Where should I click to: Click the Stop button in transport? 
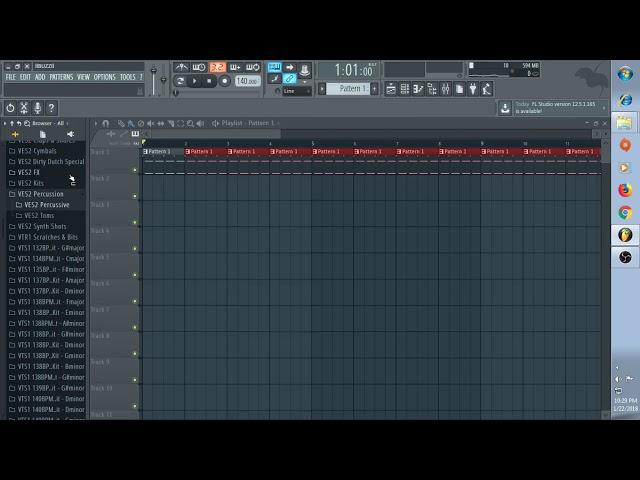click(x=209, y=81)
